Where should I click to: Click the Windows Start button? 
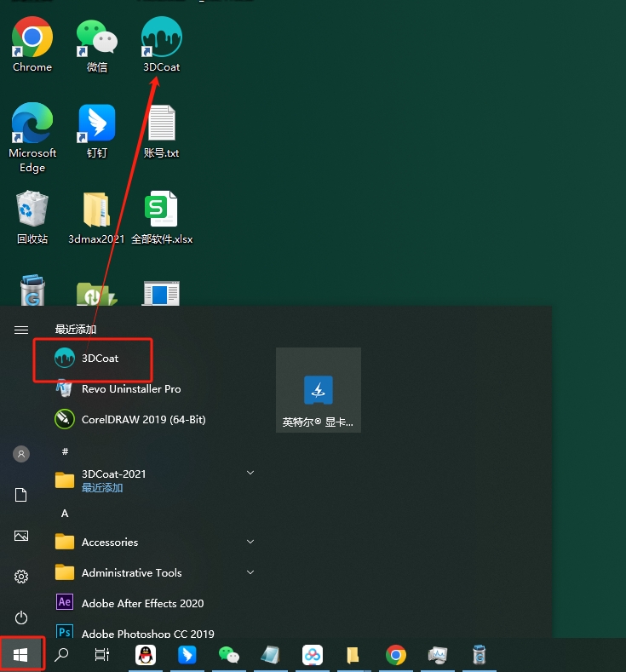click(21, 654)
